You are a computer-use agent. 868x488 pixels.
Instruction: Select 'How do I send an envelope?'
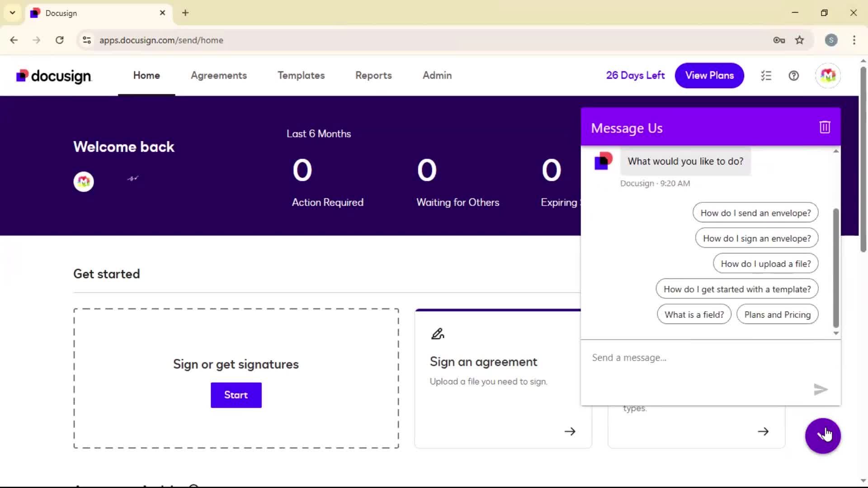click(755, 213)
